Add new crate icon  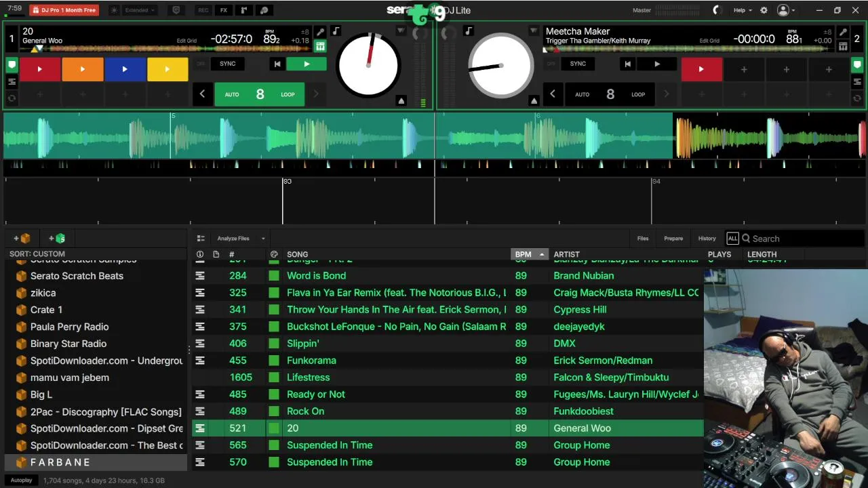22,239
